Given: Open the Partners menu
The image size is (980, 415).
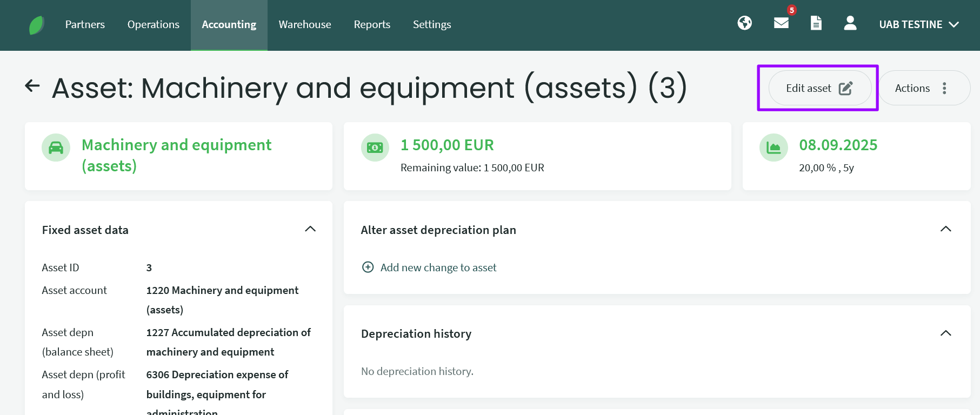Looking at the screenshot, I should tap(85, 25).
